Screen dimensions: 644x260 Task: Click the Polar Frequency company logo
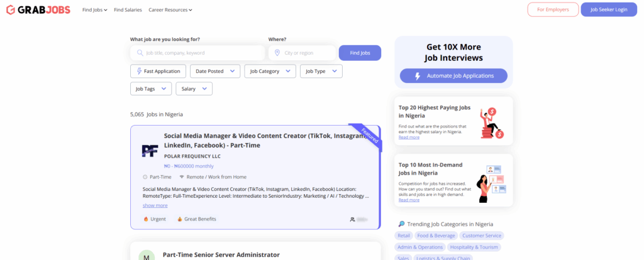point(150,151)
